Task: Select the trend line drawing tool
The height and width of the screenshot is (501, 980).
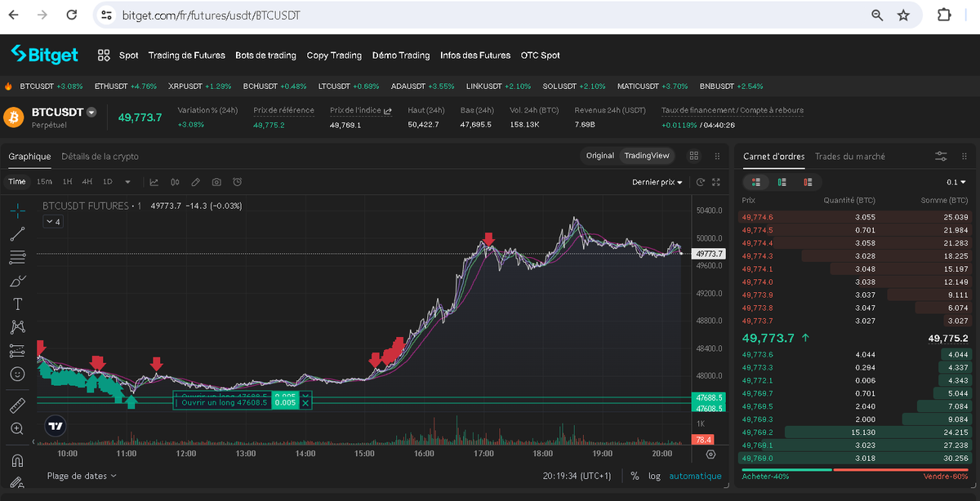Action: pyautogui.click(x=17, y=234)
